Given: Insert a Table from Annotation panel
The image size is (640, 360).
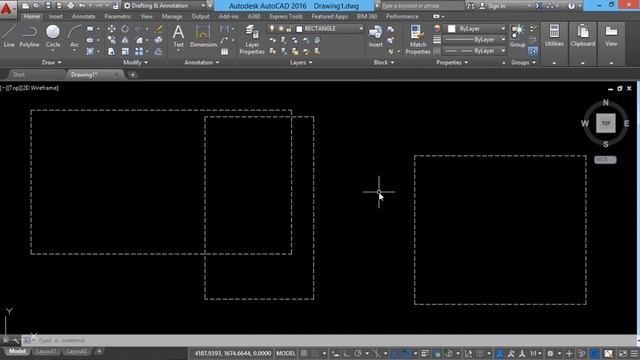Looking at the screenshot, I should [224, 52].
